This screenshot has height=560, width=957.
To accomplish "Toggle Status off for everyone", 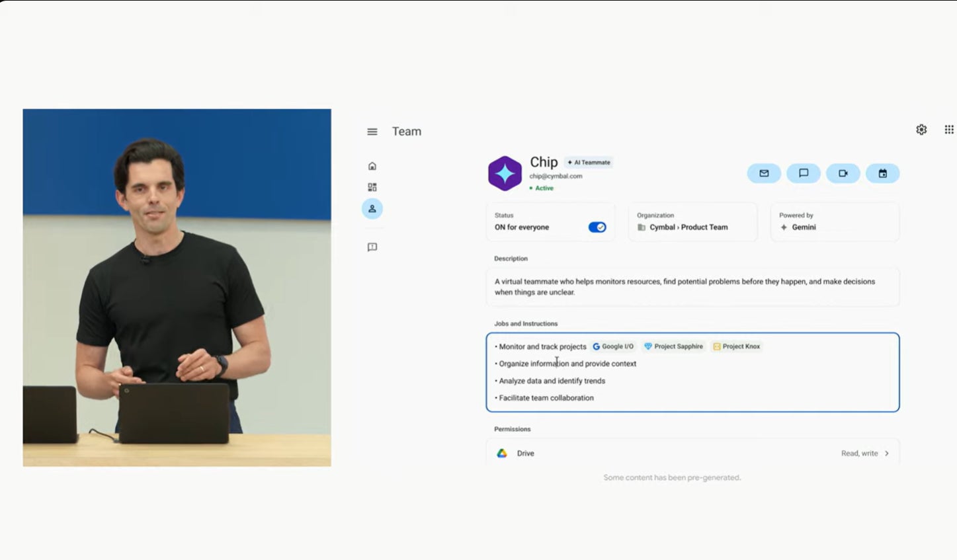I will click(x=597, y=227).
